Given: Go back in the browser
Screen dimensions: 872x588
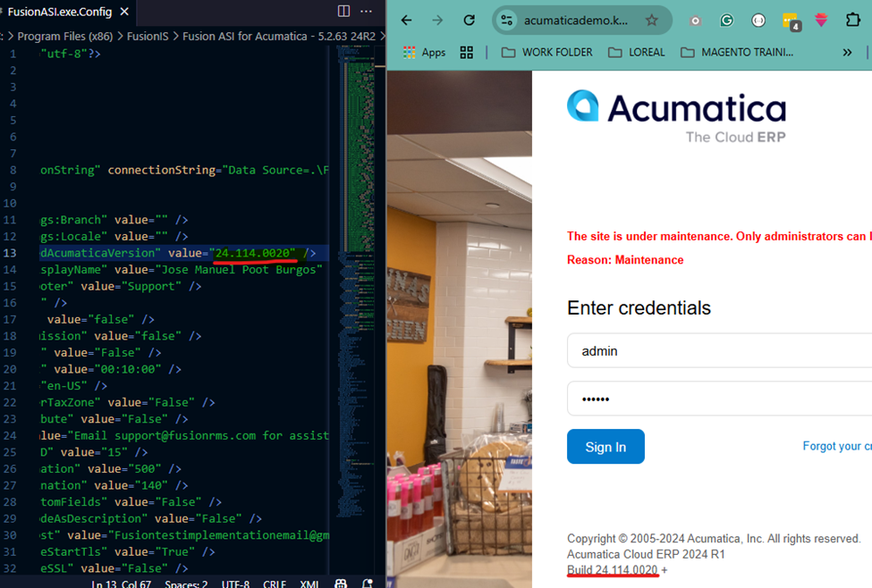Looking at the screenshot, I should 407,21.
